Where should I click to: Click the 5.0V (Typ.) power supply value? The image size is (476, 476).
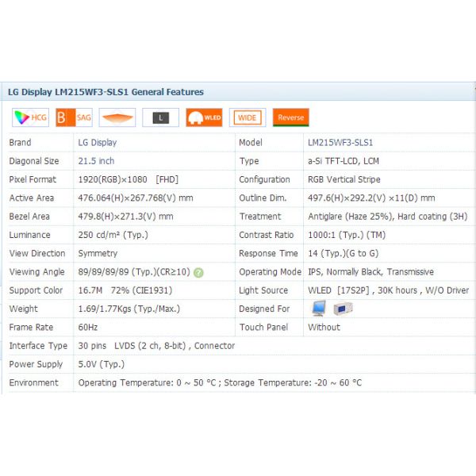(102, 365)
